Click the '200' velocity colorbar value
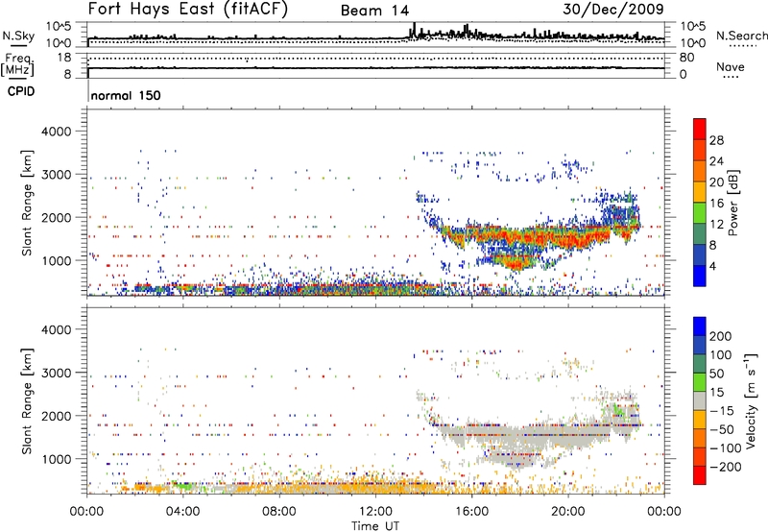Image resolution: width=768 pixels, height=532 pixels. tap(721, 336)
